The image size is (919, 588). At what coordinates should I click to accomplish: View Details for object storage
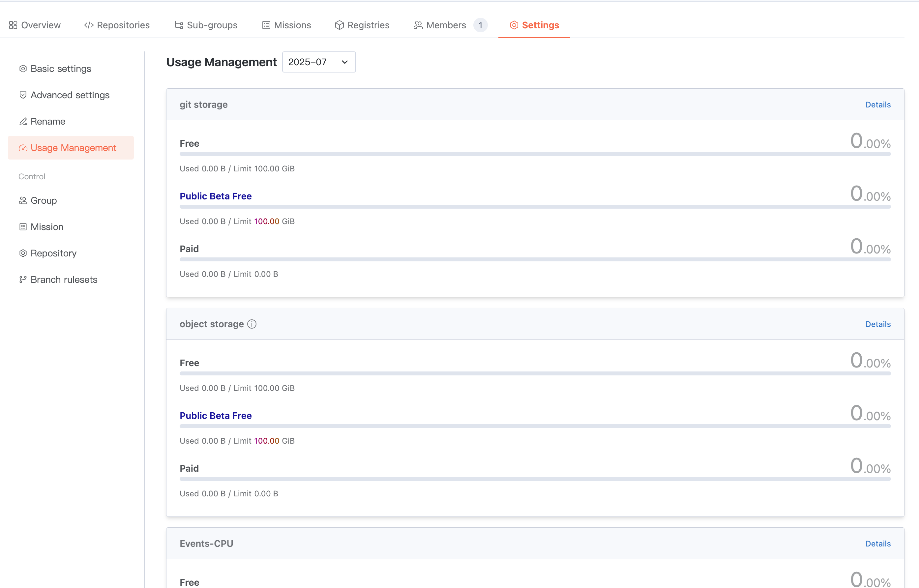877,324
